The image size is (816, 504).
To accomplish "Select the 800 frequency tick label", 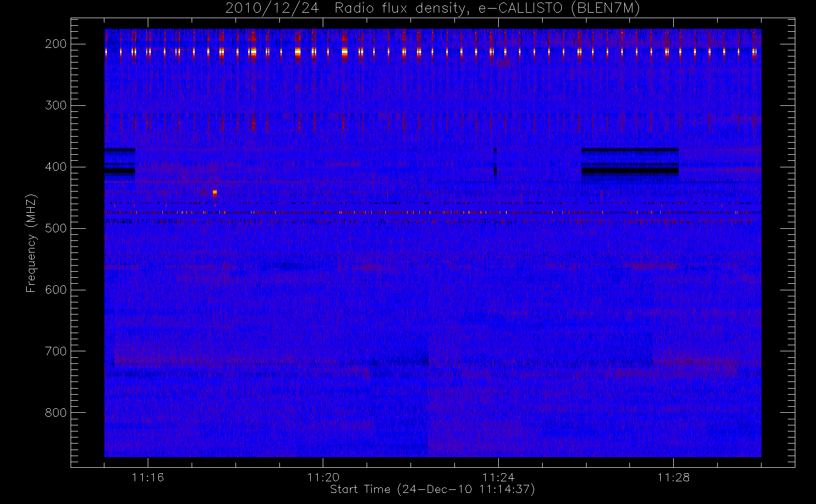I will [x=56, y=413].
